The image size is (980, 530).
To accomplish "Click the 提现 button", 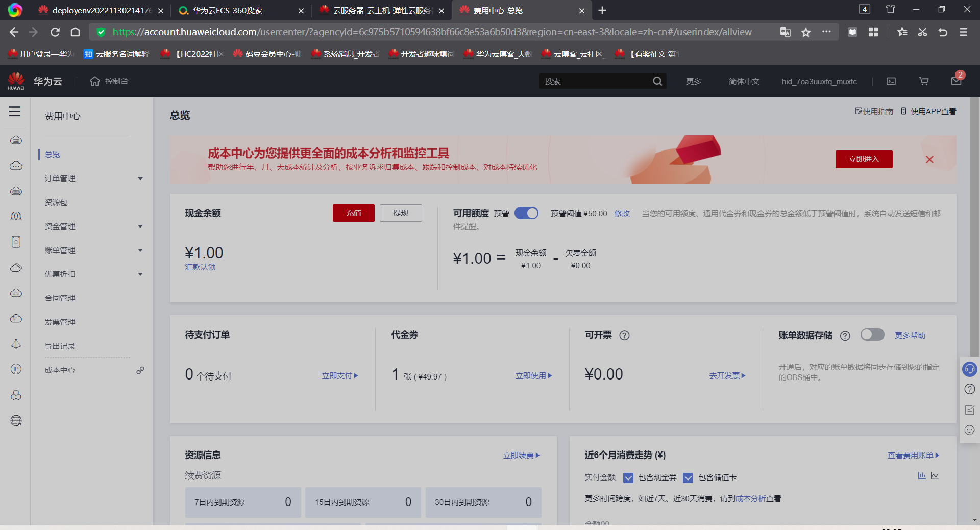I will coord(401,213).
